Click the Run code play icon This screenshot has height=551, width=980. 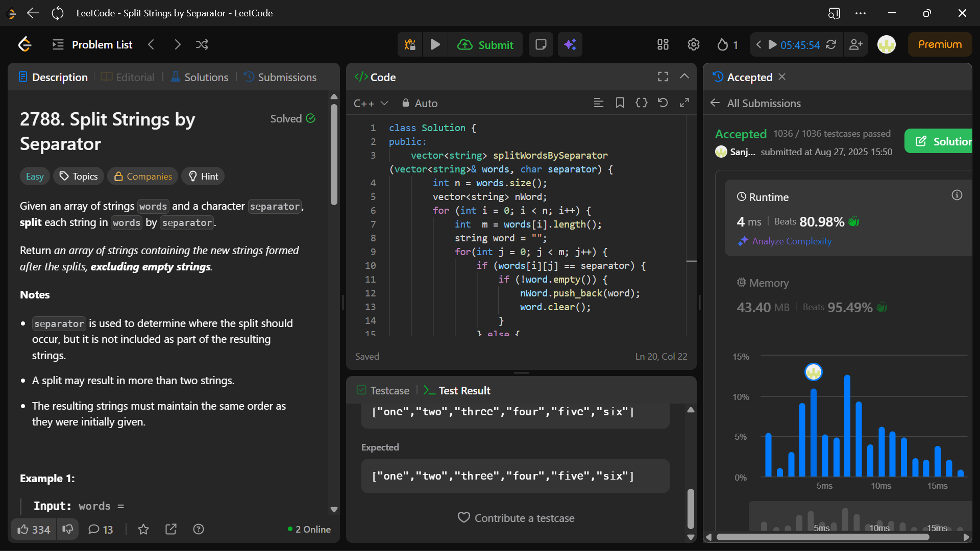coord(435,45)
